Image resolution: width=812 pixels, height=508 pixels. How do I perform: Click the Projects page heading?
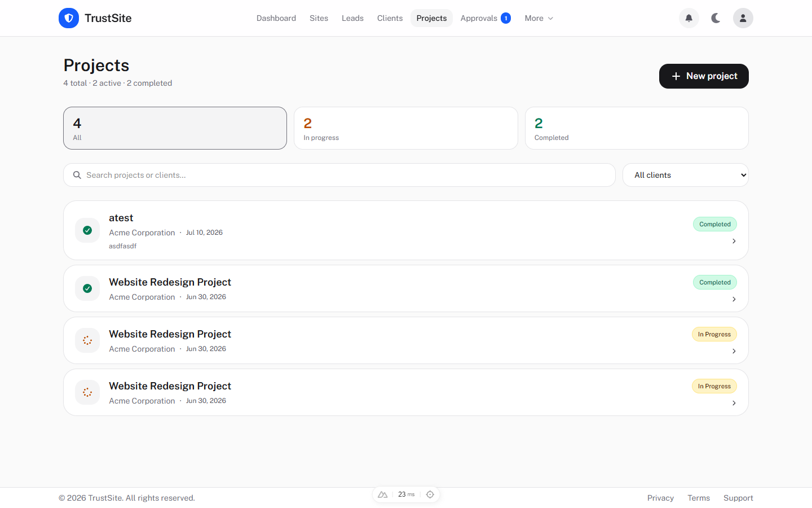tap(96, 65)
